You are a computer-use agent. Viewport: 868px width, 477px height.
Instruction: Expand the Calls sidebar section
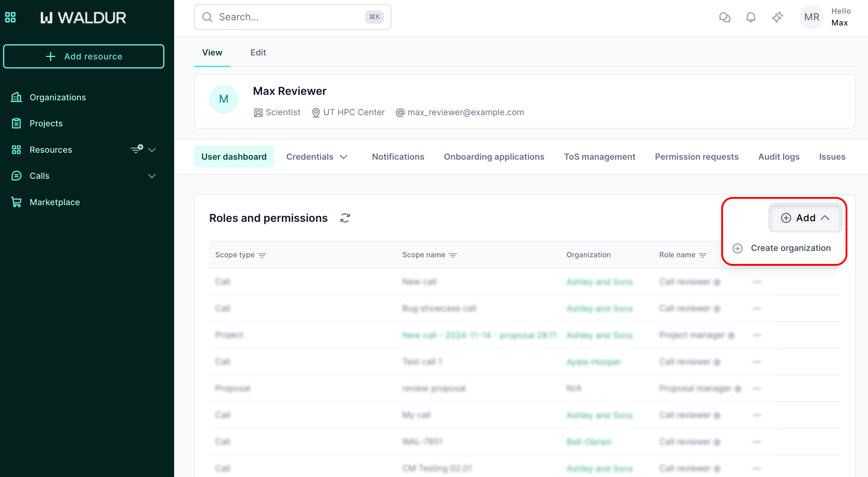pos(152,176)
